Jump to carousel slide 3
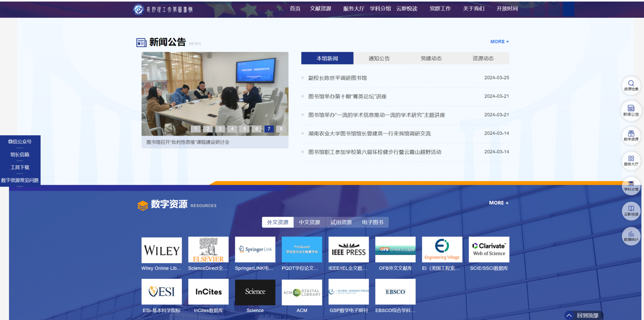Viewport: 644px width, 320px height. point(220,129)
